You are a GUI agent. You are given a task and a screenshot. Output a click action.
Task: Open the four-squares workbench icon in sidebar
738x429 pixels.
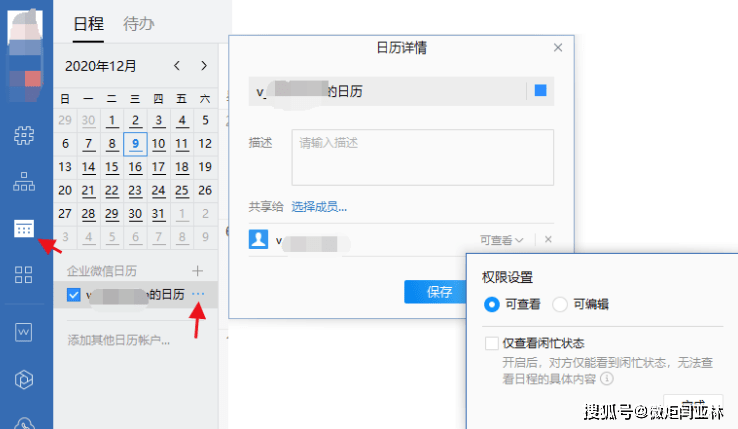tap(23, 275)
